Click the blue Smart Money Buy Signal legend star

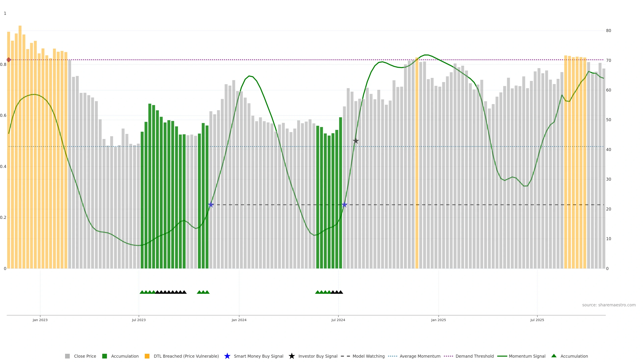[227, 356]
